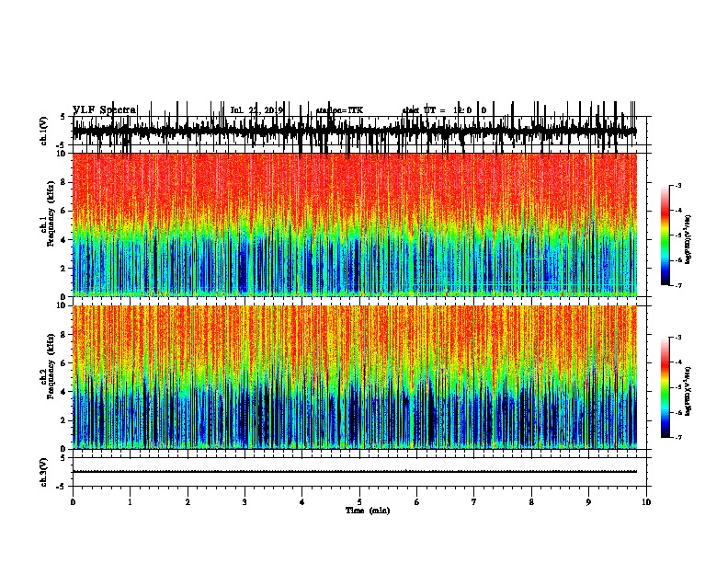Click the ch.2 color scale bar
This screenshot has height=563, width=728.
click(665, 387)
